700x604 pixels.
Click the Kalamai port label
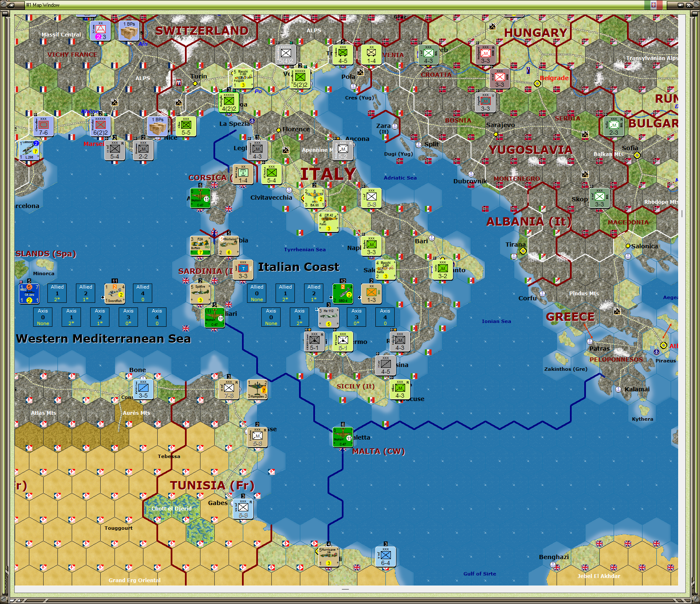click(637, 389)
